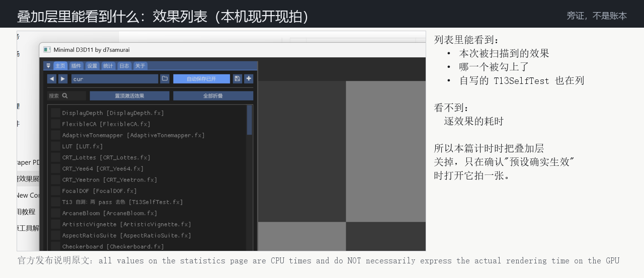The height and width of the screenshot is (278, 644).
Task: Focus the 搜索 effect search field
Action: (67, 96)
